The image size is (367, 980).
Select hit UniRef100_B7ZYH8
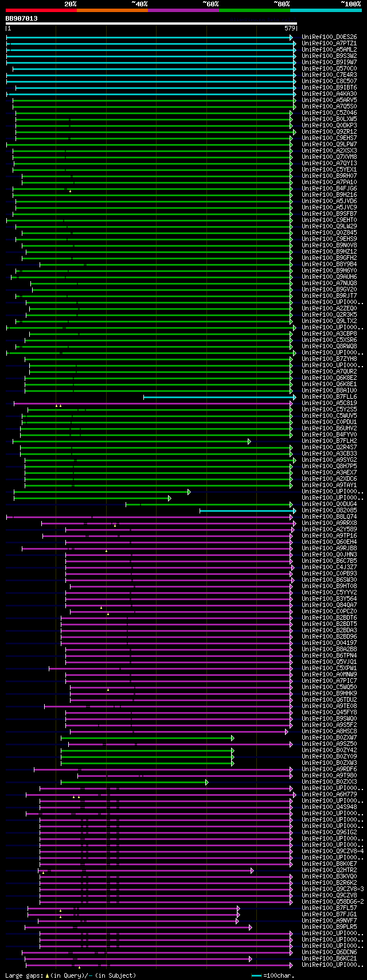pos(329,359)
